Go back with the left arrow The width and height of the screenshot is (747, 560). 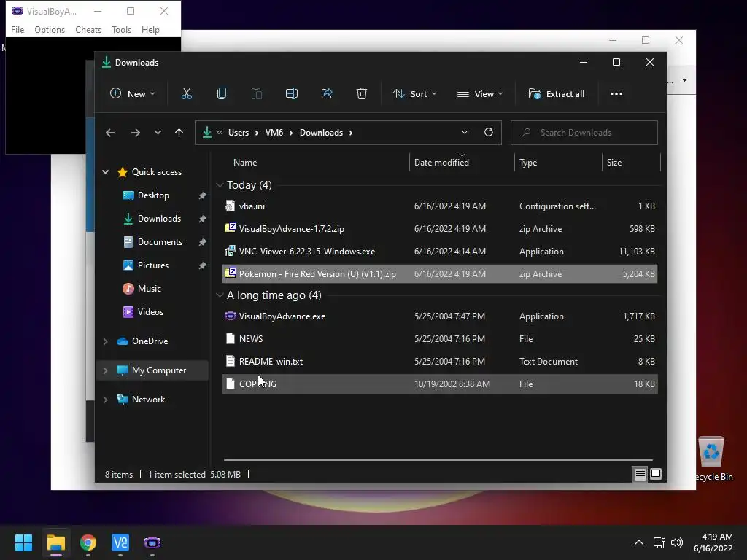pyautogui.click(x=110, y=133)
